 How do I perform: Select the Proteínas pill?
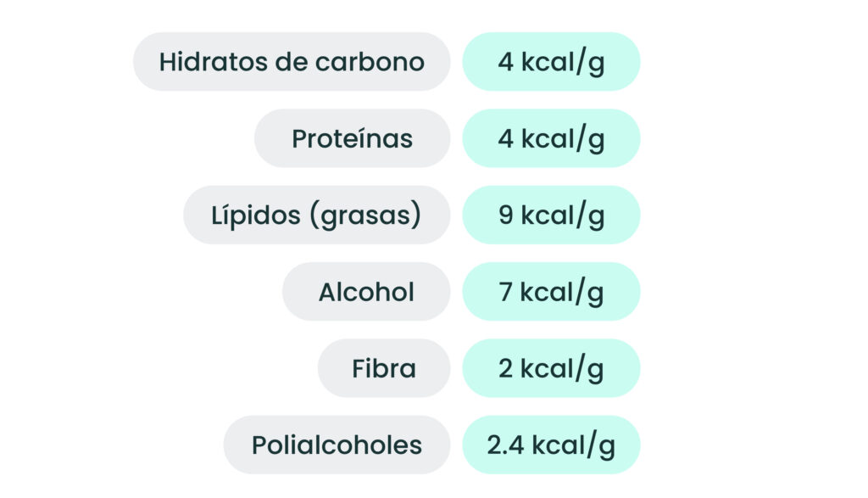click(352, 138)
